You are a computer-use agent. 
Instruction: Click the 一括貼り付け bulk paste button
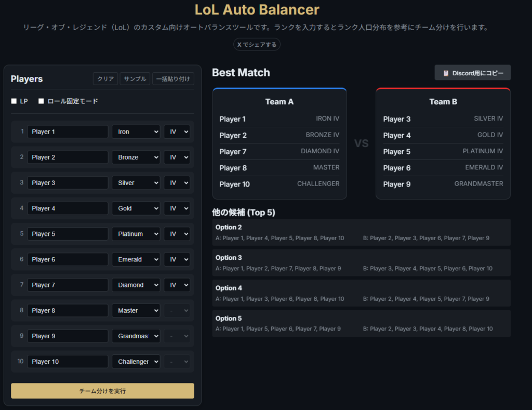174,79
